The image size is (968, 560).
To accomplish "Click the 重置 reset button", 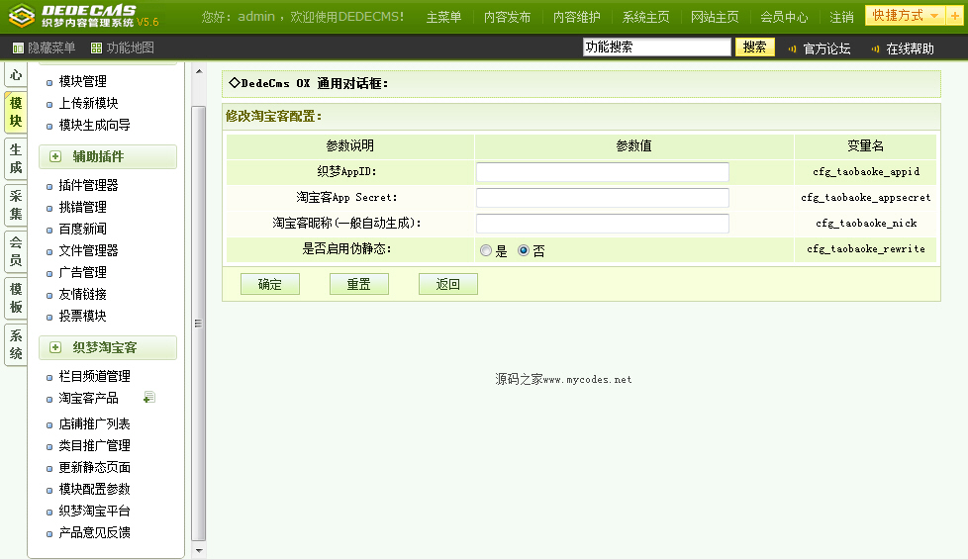I will pos(358,284).
